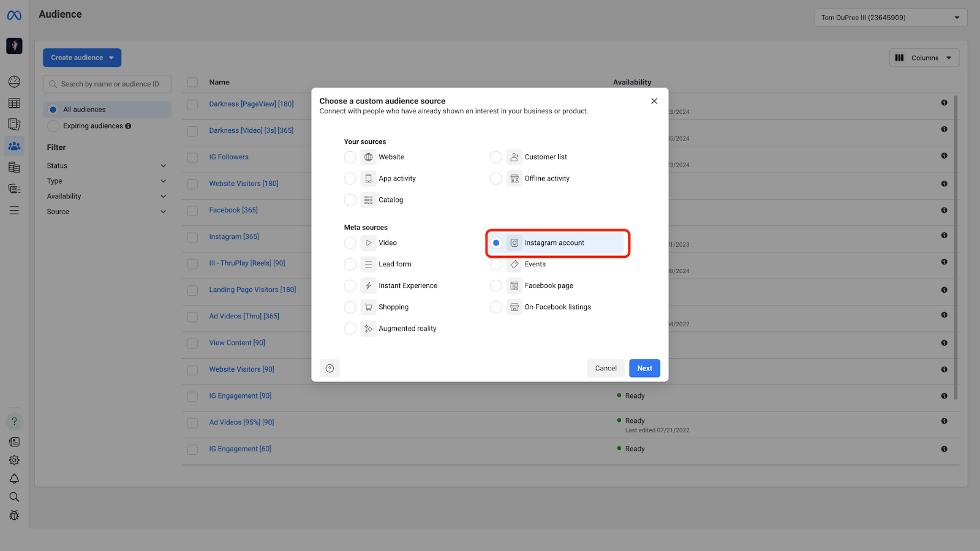Viewport: 980px width, 551px height.
Task: Click the Catalog grid icon
Action: (368, 200)
